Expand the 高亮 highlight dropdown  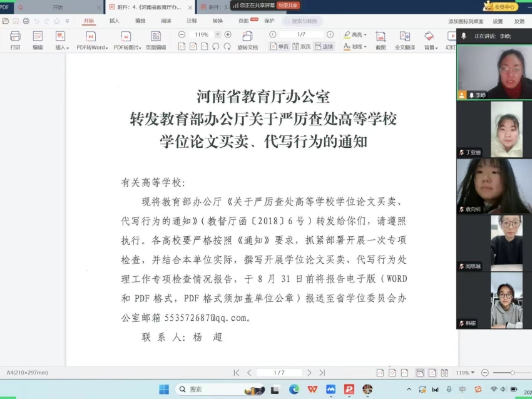[365, 34]
